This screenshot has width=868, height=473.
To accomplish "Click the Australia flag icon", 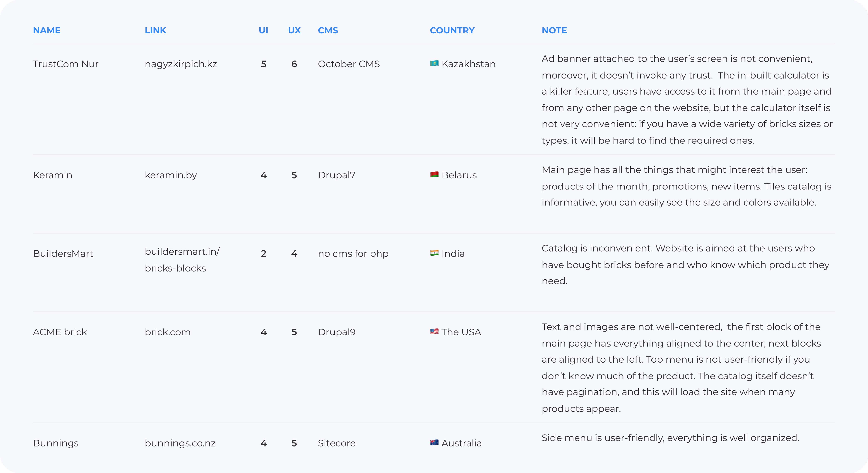I will coord(434,443).
